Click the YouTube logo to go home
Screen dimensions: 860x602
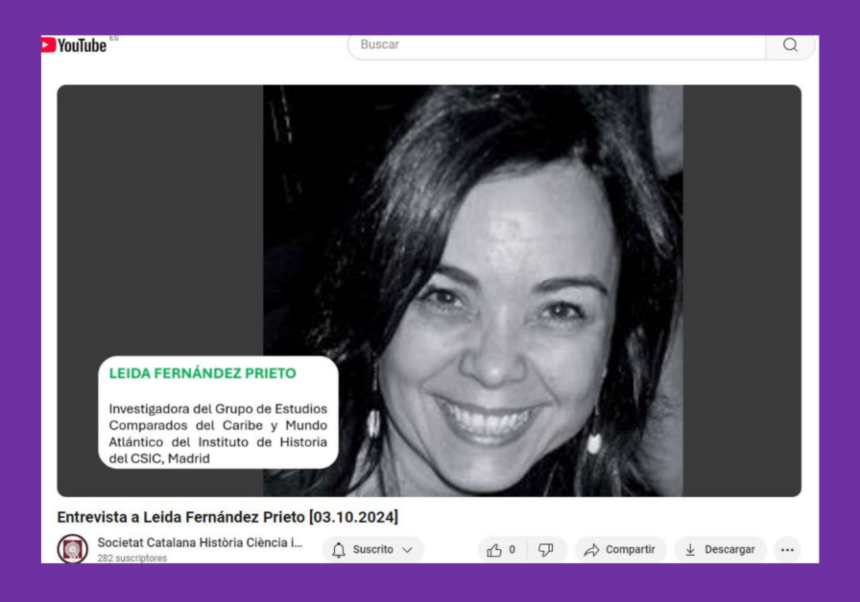[x=74, y=45]
